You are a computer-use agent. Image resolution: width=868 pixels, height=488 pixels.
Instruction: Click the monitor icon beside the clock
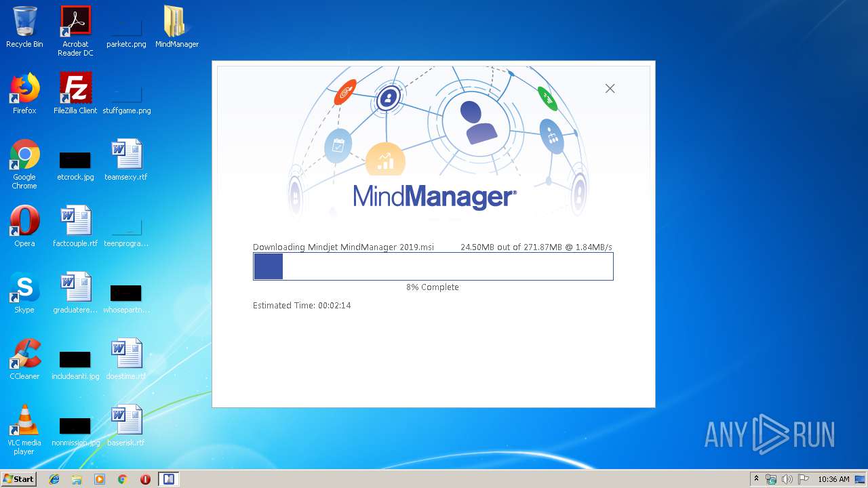(860, 479)
